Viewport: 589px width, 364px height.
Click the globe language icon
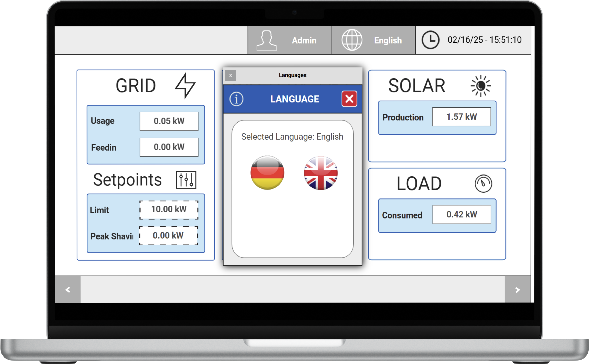tap(352, 40)
